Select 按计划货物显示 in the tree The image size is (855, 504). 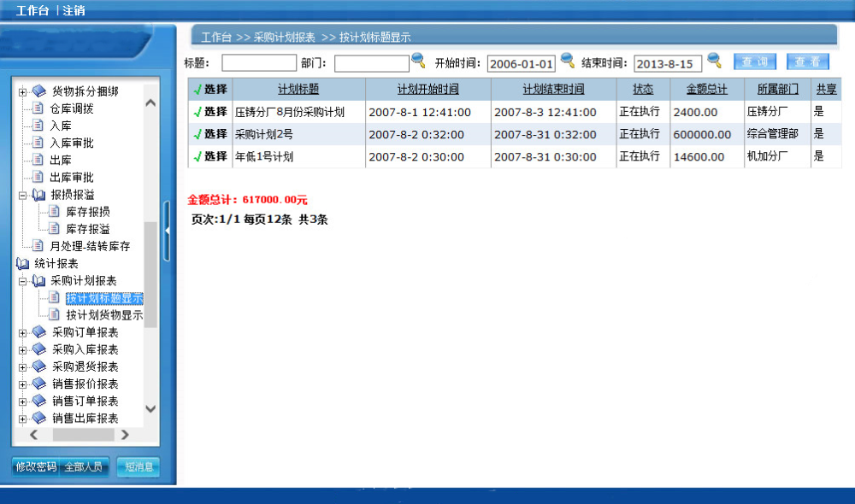(104, 315)
